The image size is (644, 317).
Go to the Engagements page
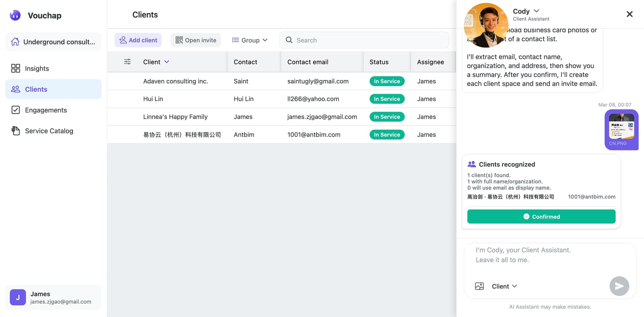tap(46, 110)
